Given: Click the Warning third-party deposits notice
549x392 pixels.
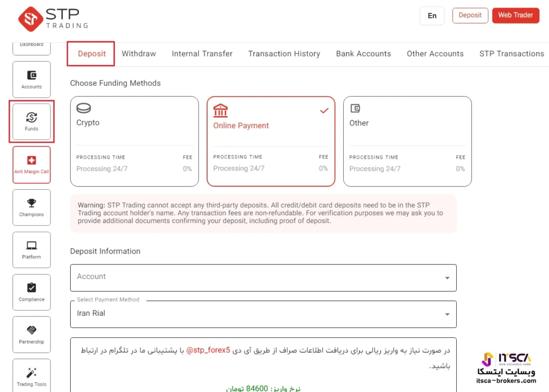Looking at the screenshot, I should 263,213.
